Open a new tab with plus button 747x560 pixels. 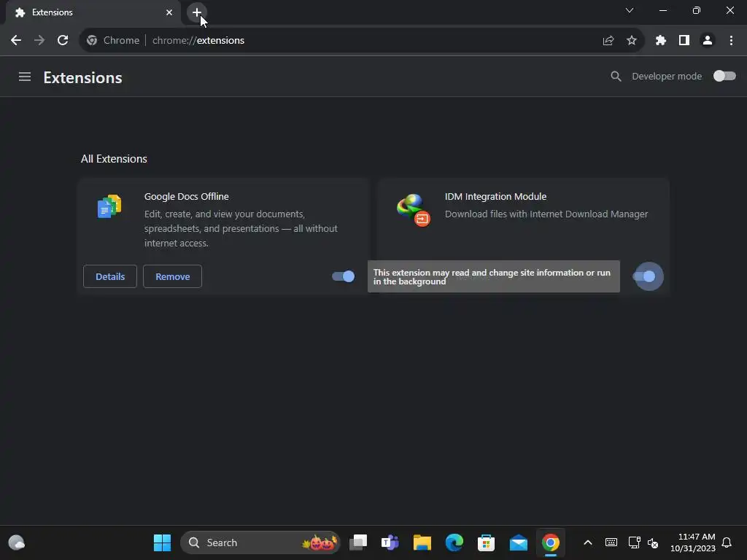[x=197, y=12]
